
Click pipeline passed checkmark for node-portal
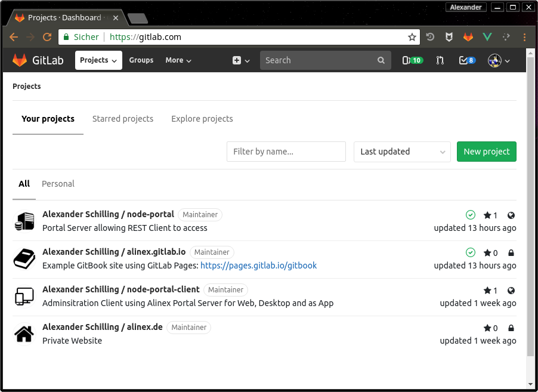coord(471,215)
